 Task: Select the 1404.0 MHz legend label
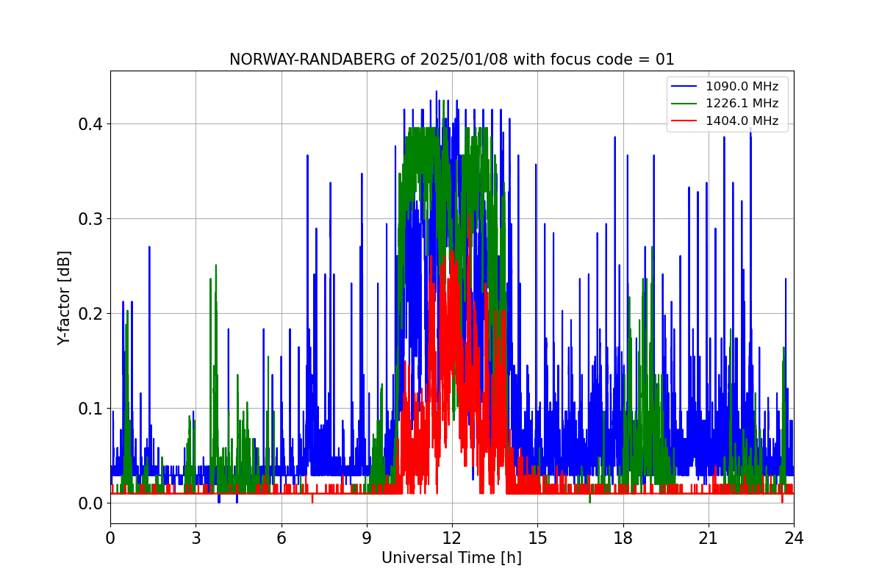tap(742, 121)
